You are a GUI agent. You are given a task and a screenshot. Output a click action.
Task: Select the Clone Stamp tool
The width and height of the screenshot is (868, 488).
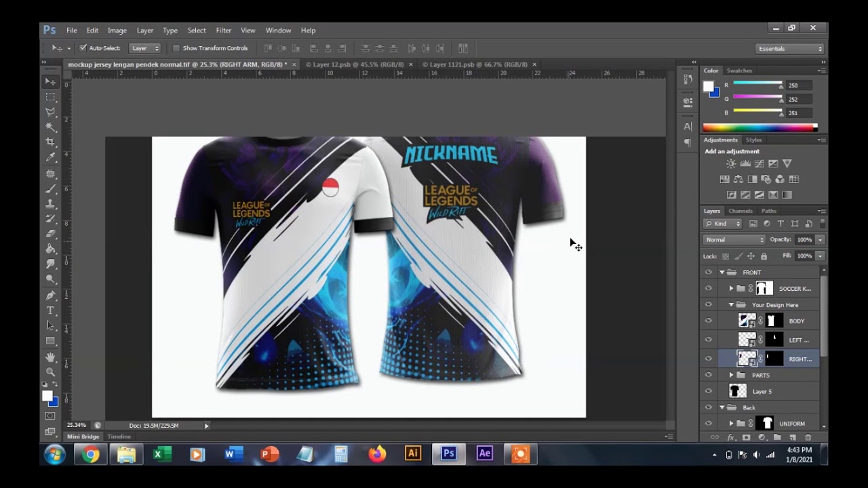51,203
